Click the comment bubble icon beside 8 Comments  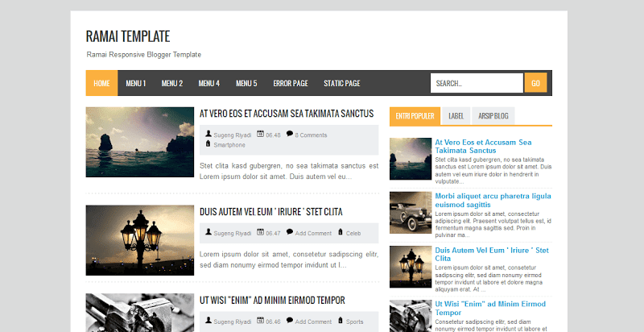(x=290, y=134)
